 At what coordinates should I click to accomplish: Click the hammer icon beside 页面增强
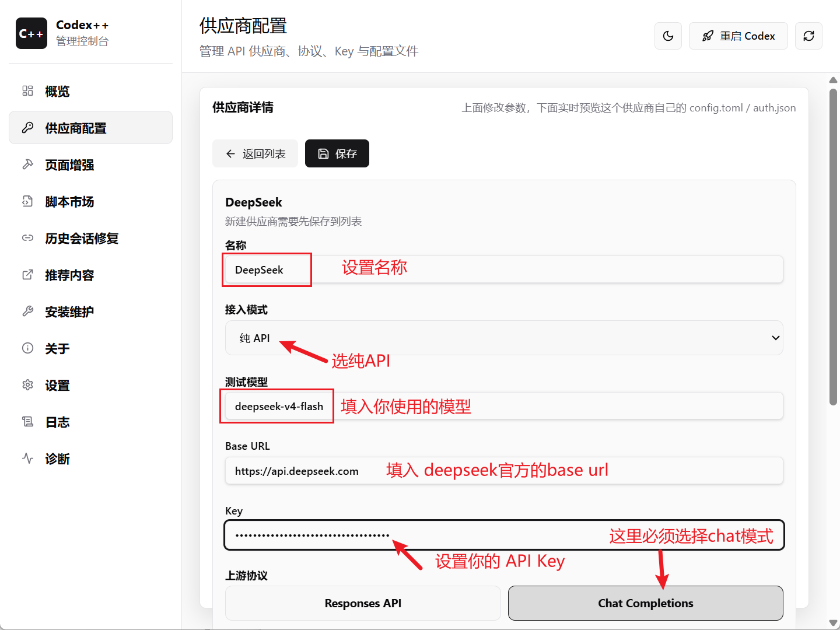[27, 164]
